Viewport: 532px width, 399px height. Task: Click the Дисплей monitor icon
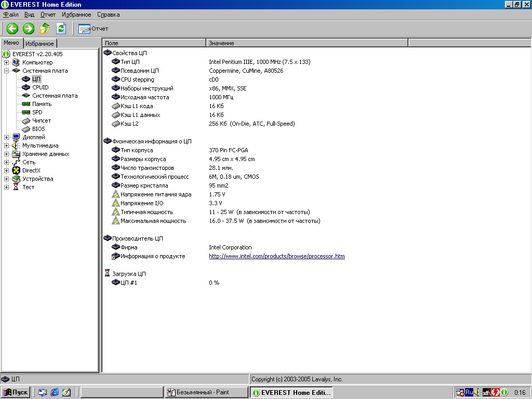click(x=16, y=137)
